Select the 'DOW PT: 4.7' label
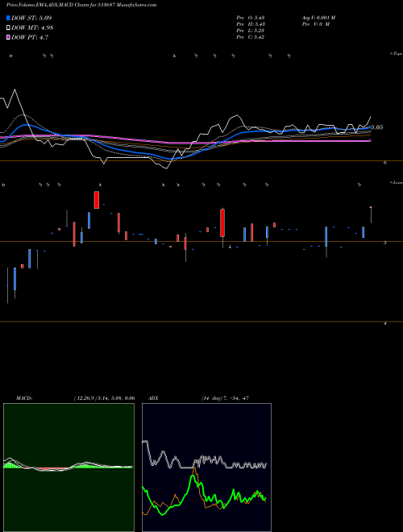 (x=30, y=38)
